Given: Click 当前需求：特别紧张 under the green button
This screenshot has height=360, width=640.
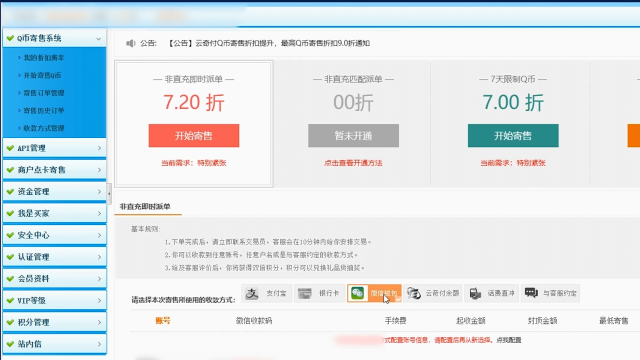Looking at the screenshot, I should pos(513,163).
